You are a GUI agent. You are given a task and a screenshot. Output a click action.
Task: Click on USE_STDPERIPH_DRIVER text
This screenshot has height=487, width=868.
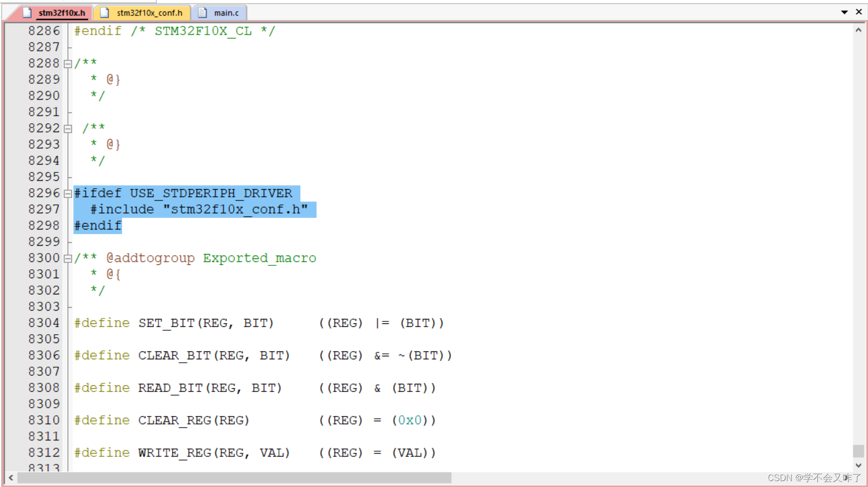211,193
